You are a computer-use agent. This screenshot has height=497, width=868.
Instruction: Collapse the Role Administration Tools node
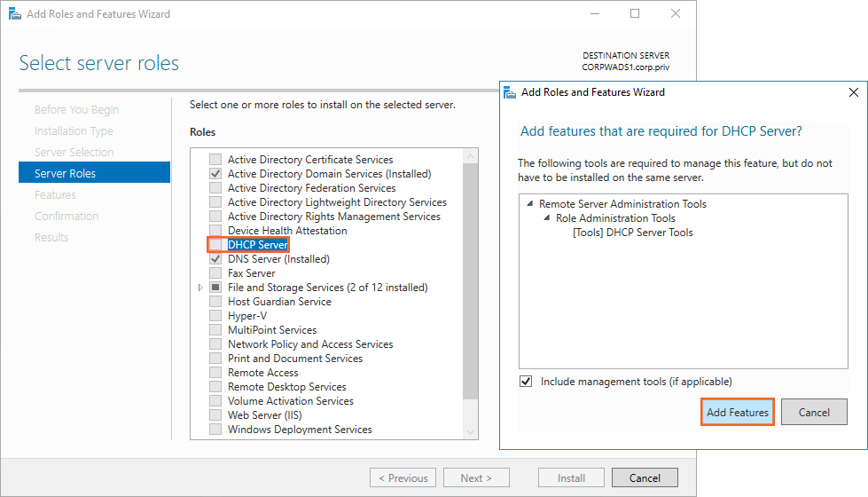point(546,218)
